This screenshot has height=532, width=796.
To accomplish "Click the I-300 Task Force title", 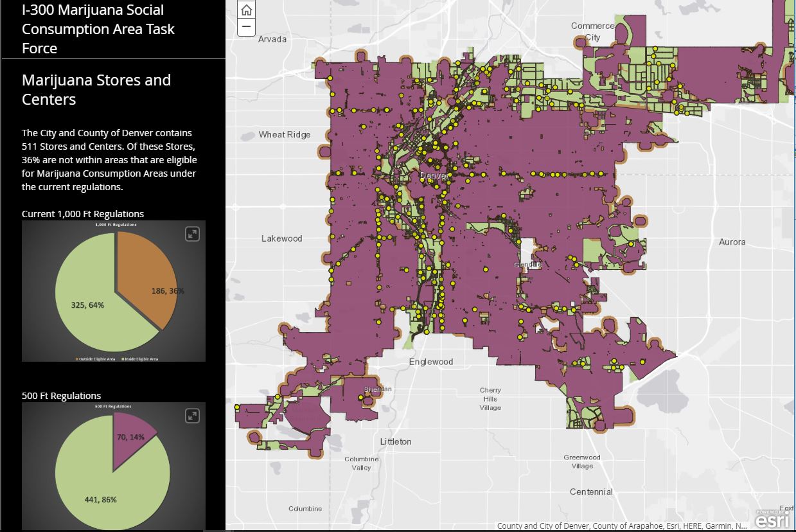I will tap(98, 29).
